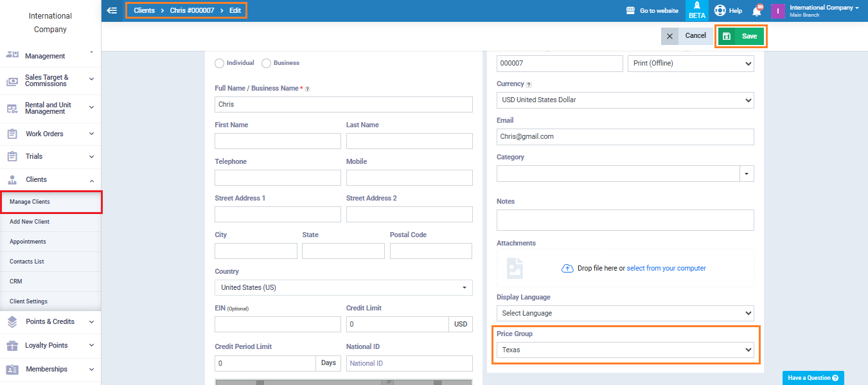This screenshot has width=868, height=385.
Task: Open the Help lifebuoy icon
Action: pos(720,11)
